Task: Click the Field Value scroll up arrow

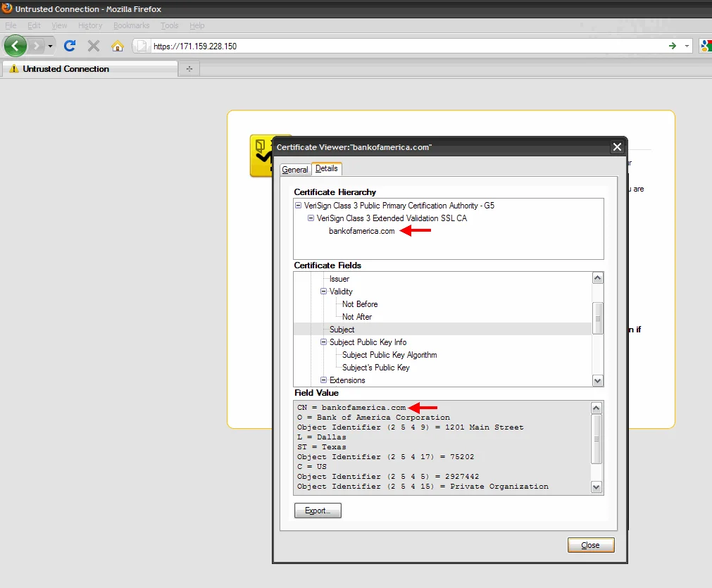Action: point(597,408)
